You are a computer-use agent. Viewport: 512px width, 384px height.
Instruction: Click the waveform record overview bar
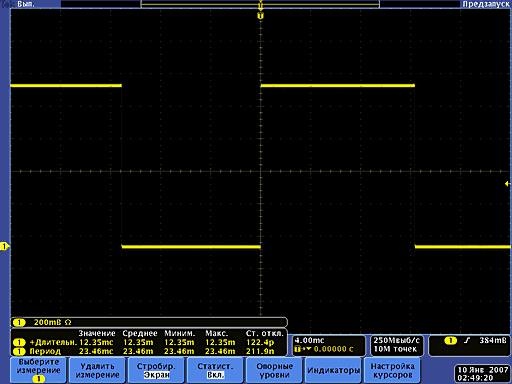click(x=260, y=4)
